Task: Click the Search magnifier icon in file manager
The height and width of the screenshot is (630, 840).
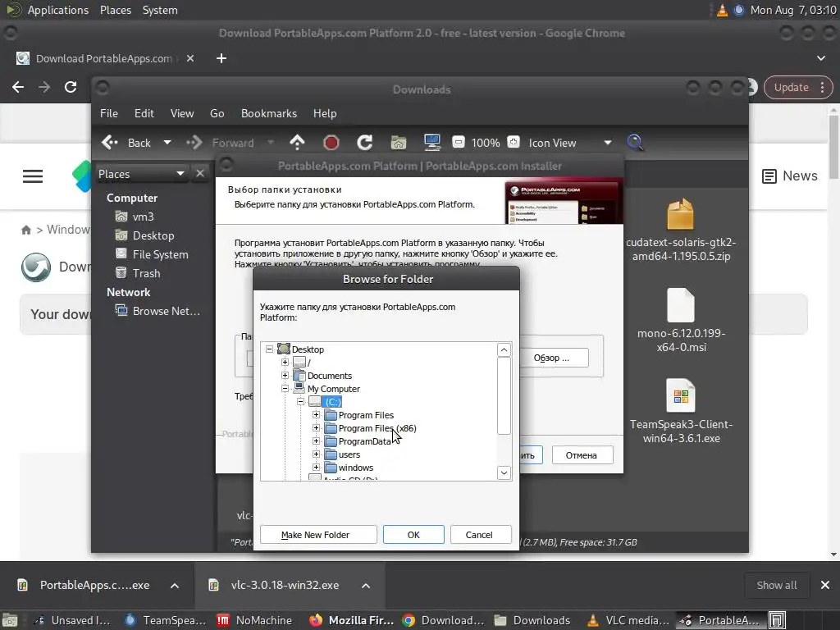Action: click(635, 143)
